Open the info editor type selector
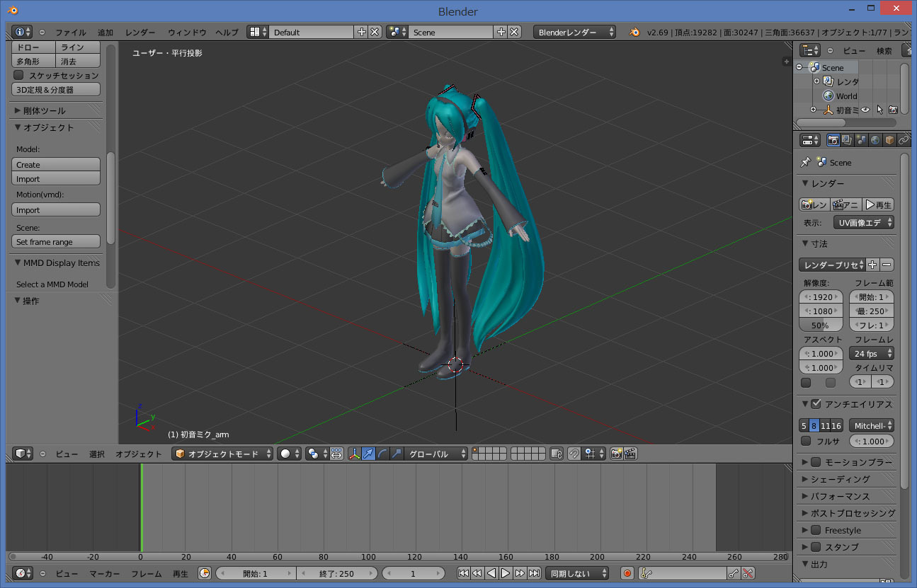Viewport: 917px width, 588px height. [22, 32]
